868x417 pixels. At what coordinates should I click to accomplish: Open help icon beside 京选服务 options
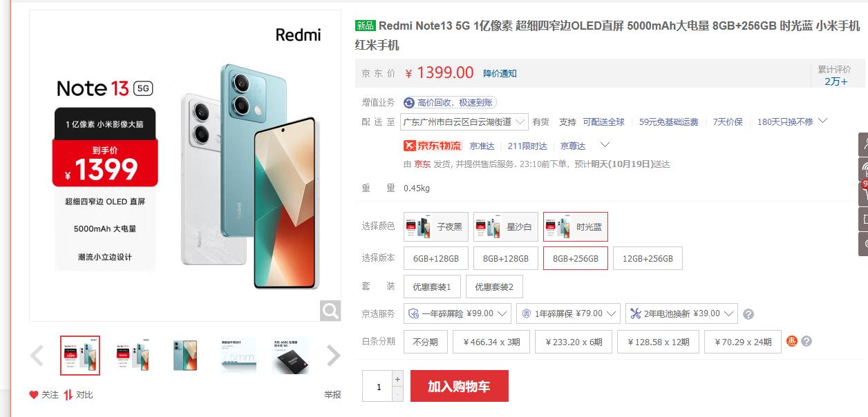(748, 314)
